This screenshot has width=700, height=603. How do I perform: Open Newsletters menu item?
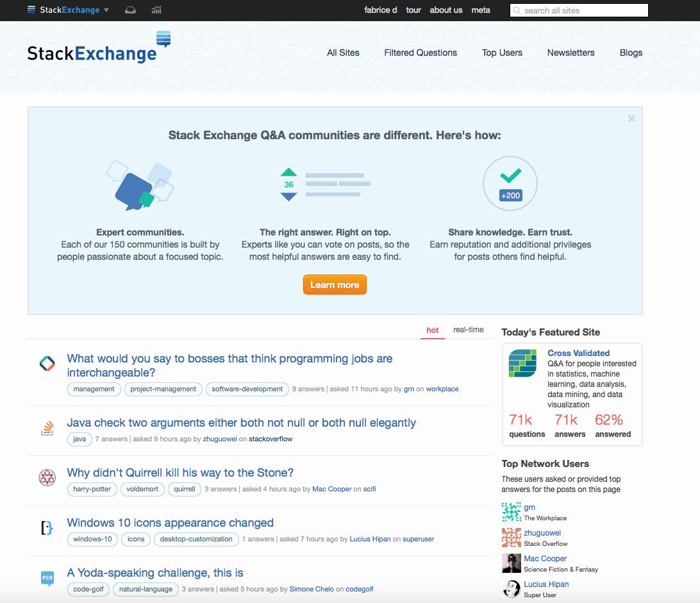[571, 53]
